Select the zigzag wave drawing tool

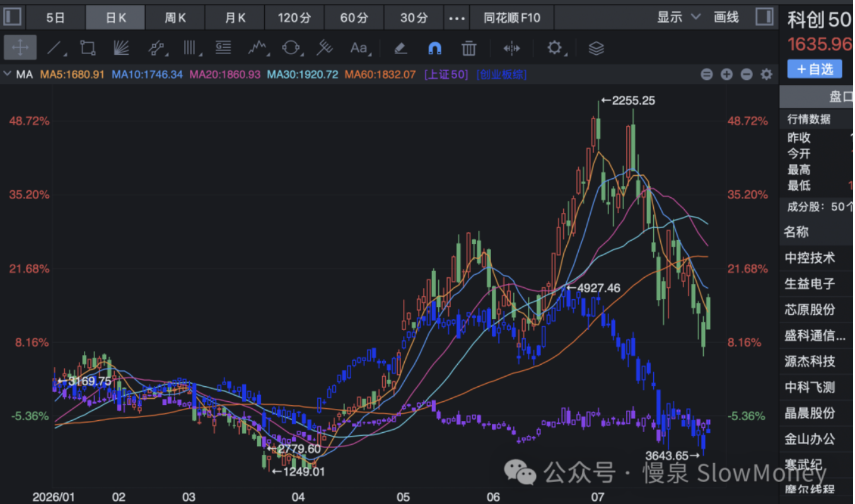pos(257,48)
